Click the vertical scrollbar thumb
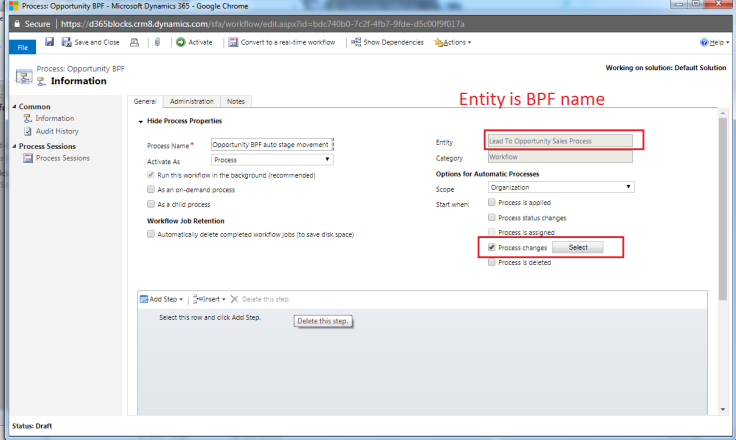 coord(722,209)
